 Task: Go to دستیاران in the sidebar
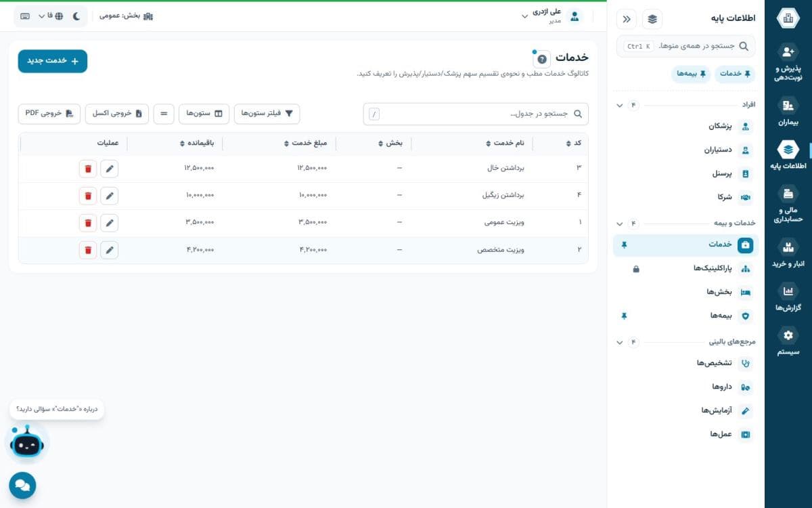coord(685,150)
